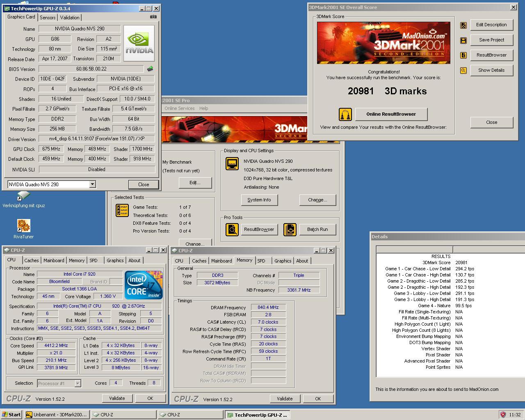The width and height of the screenshot is (525, 420).
Task: Click OK in the left CPU-Z window
Action: pos(150,398)
